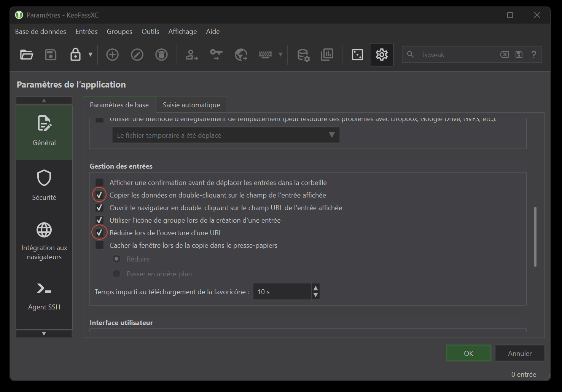Open database reports icon
The width and height of the screenshot is (562, 392).
click(327, 55)
